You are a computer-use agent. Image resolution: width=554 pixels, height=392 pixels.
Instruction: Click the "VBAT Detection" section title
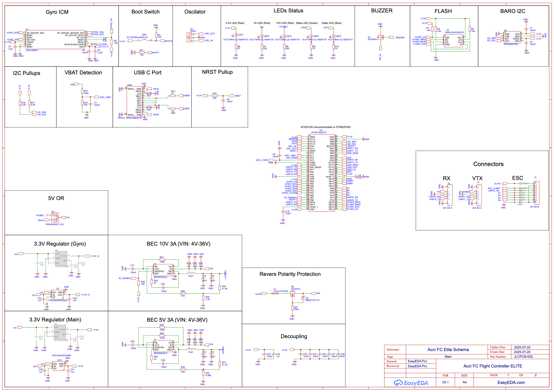[x=83, y=73]
